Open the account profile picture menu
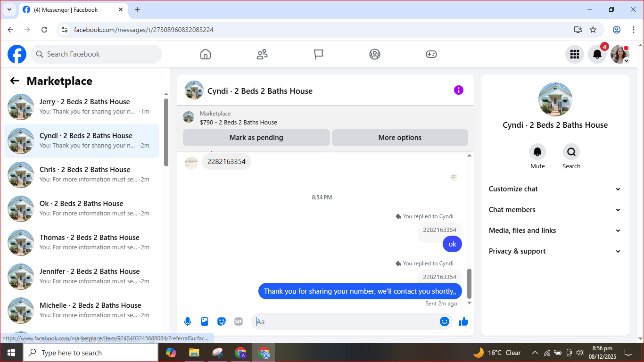The height and width of the screenshot is (362, 644). tap(620, 54)
